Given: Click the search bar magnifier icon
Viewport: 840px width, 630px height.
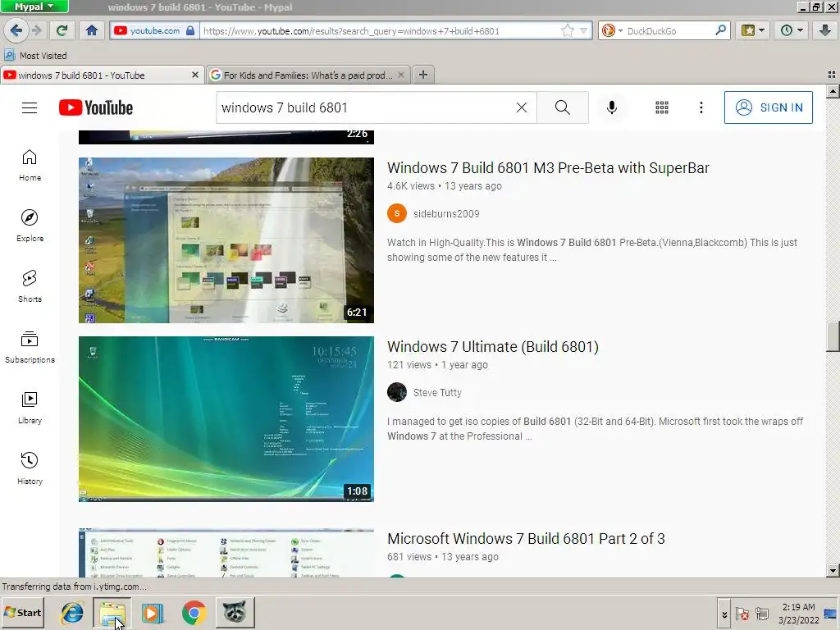Looking at the screenshot, I should click(x=720, y=30).
